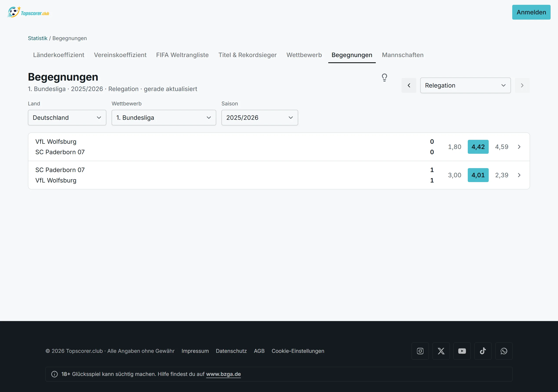Open the YouTube social icon
Image resolution: width=558 pixels, height=392 pixels.
click(462, 351)
